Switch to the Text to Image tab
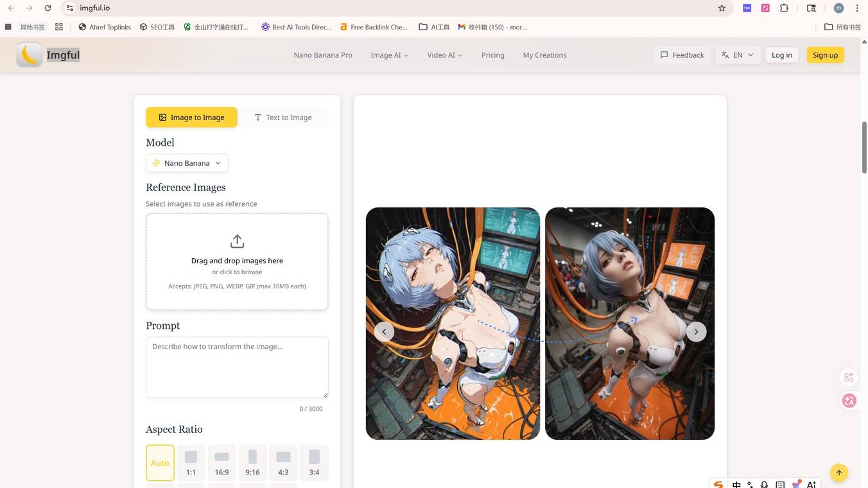This screenshot has height=488, width=868. [x=283, y=118]
